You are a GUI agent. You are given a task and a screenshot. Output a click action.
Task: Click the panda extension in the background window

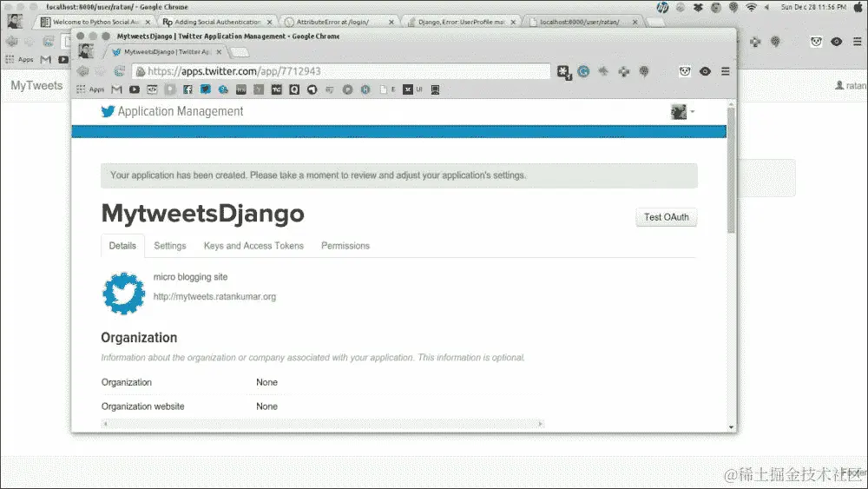coord(816,42)
